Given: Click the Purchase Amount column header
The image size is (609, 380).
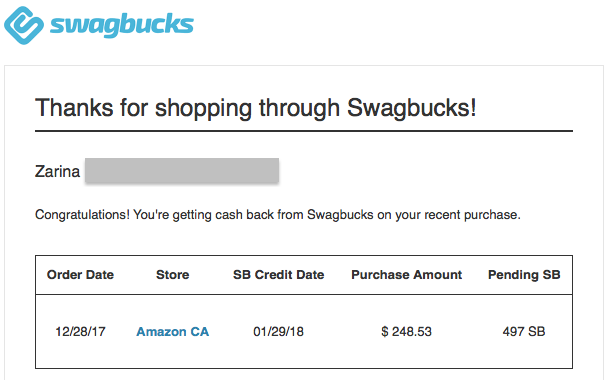Looking at the screenshot, I should click(x=407, y=275).
